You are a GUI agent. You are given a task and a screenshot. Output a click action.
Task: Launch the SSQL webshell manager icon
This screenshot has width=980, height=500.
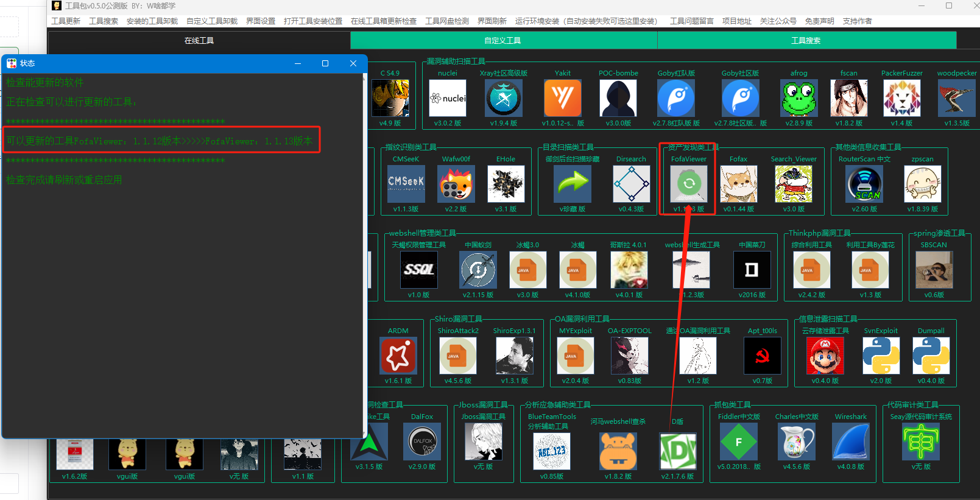[x=419, y=270]
